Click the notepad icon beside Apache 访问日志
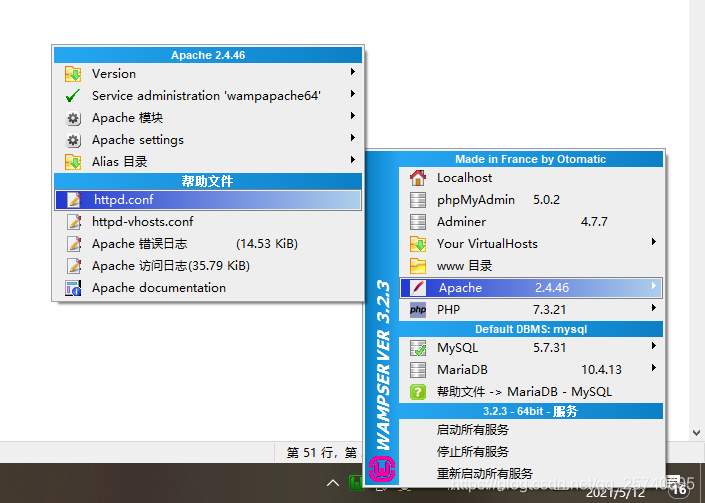The image size is (705, 503). point(74,266)
